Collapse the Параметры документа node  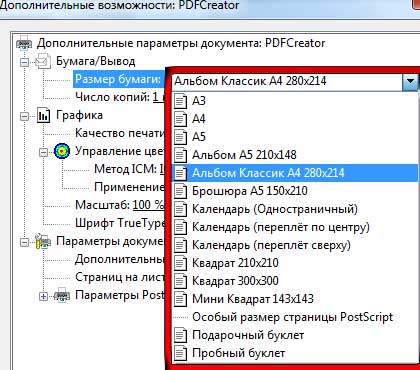(24, 242)
